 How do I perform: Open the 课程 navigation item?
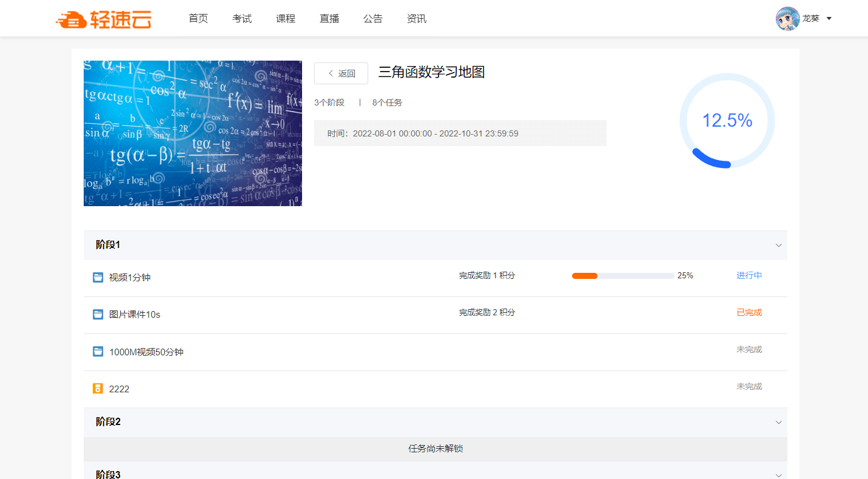click(286, 19)
